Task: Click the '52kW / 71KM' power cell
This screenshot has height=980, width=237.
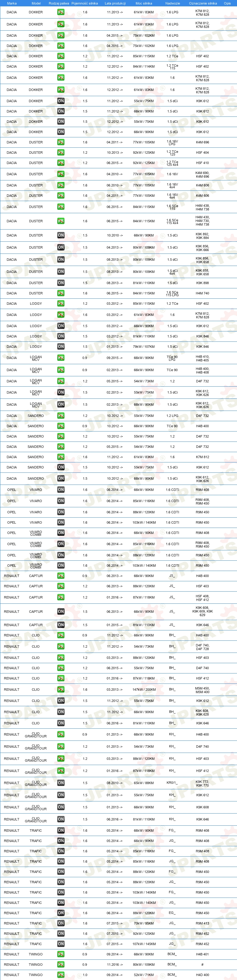Action: pos(144,975)
